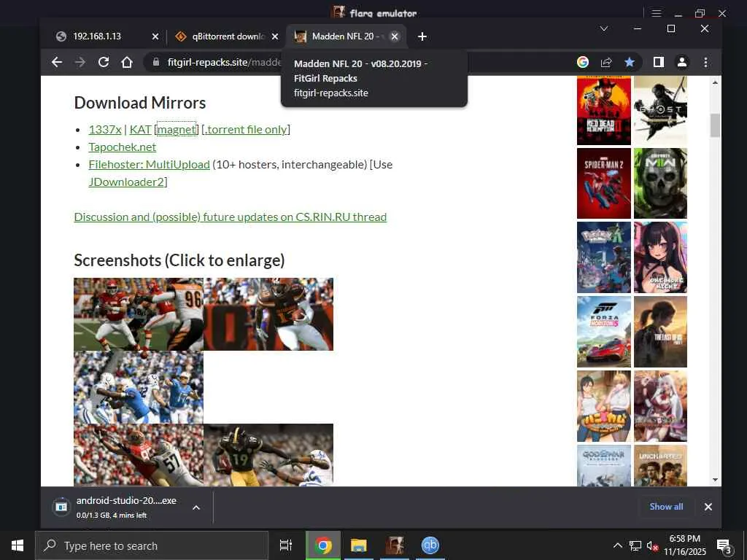
Task: Enlarge Steelers number 19 screenshot
Action: [268, 455]
